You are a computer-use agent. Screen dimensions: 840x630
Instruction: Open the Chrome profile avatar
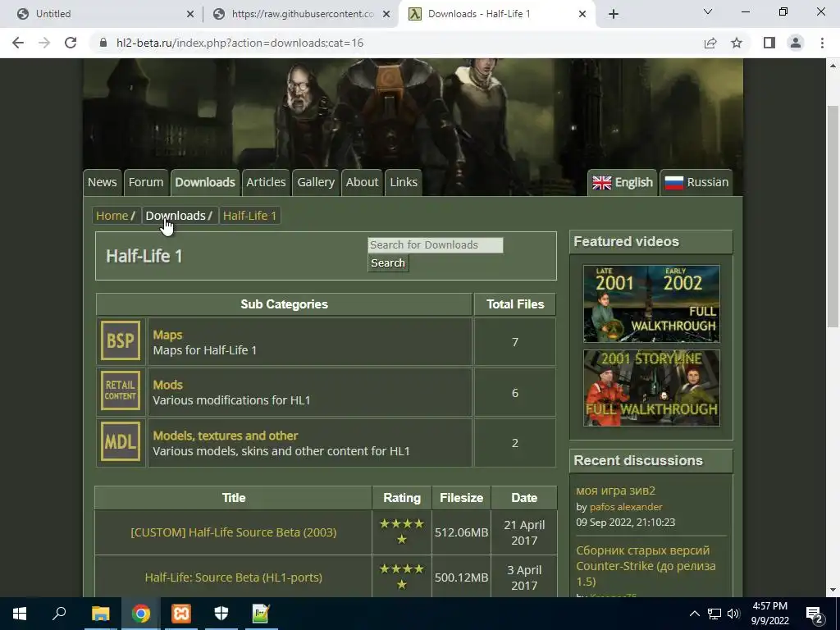coord(796,43)
